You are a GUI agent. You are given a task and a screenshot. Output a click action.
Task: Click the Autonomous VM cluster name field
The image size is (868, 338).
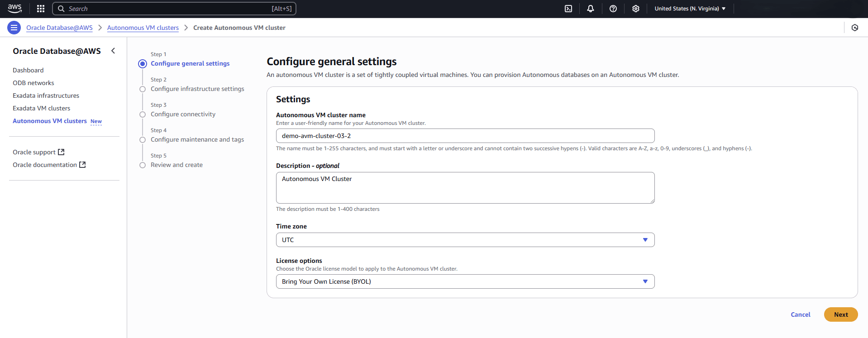[x=465, y=136]
